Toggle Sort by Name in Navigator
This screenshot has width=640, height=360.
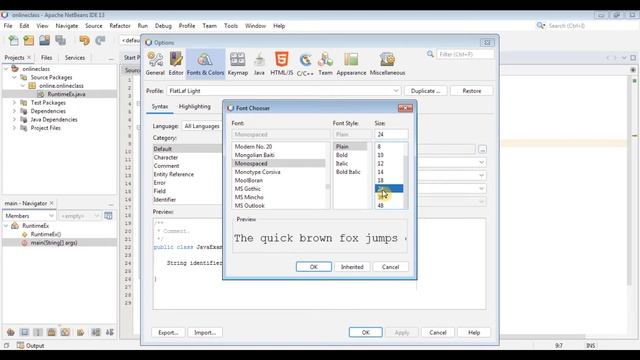pyautogui.click(x=96, y=332)
